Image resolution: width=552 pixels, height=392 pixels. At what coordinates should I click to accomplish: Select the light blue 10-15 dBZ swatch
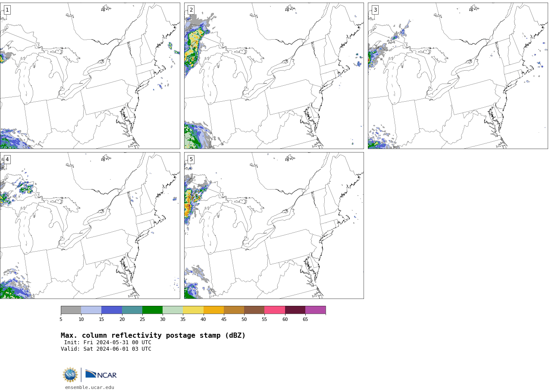coord(91,310)
